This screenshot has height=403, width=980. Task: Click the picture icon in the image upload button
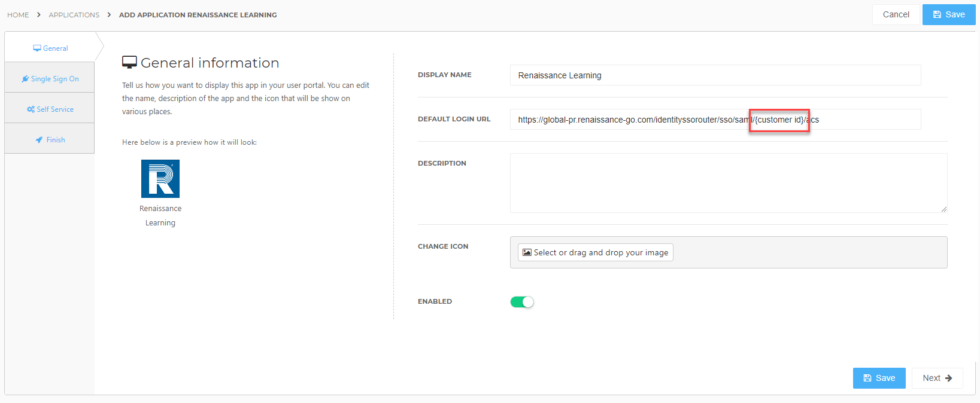[x=527, y=252]
